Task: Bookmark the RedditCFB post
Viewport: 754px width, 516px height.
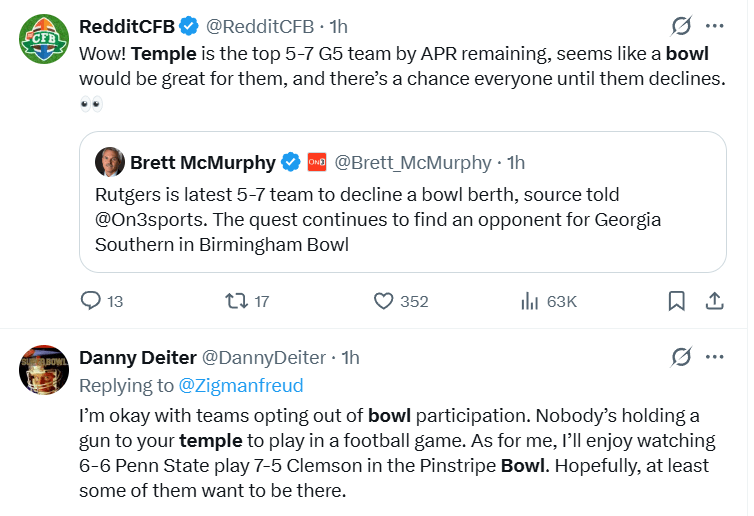Action: point(676,301)
